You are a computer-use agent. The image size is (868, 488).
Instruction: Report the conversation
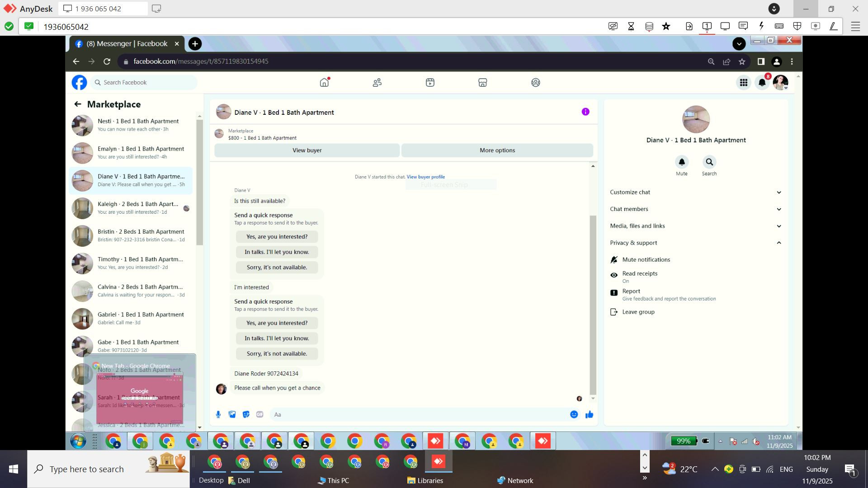click(x=663, y=295)
